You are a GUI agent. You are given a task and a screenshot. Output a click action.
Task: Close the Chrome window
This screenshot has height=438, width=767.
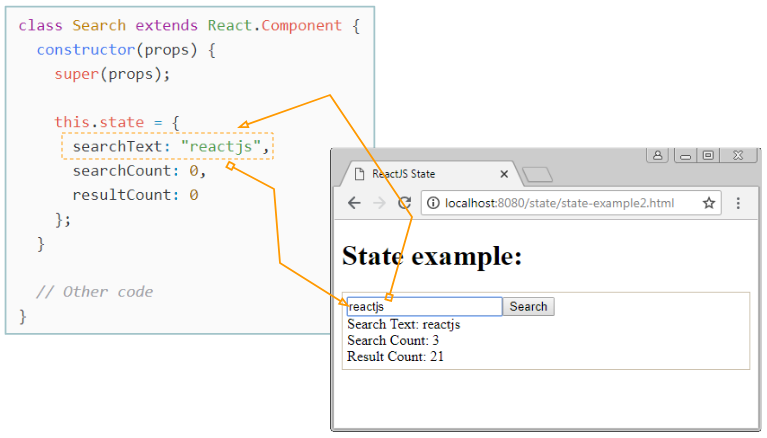[x=738, y=155]
